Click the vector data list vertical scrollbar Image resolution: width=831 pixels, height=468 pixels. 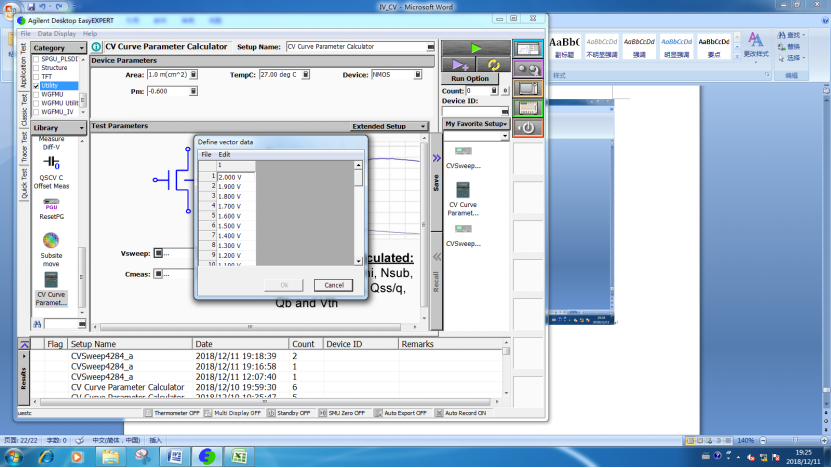pos(358,213)
